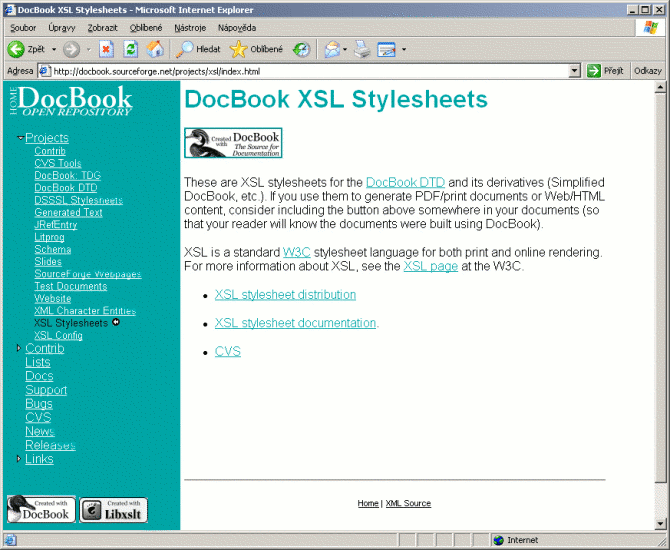The width and height of the screenshot is (670, 550).
Task: Open the Edit button dropdown arrow
Action: (x=403, y=50)
